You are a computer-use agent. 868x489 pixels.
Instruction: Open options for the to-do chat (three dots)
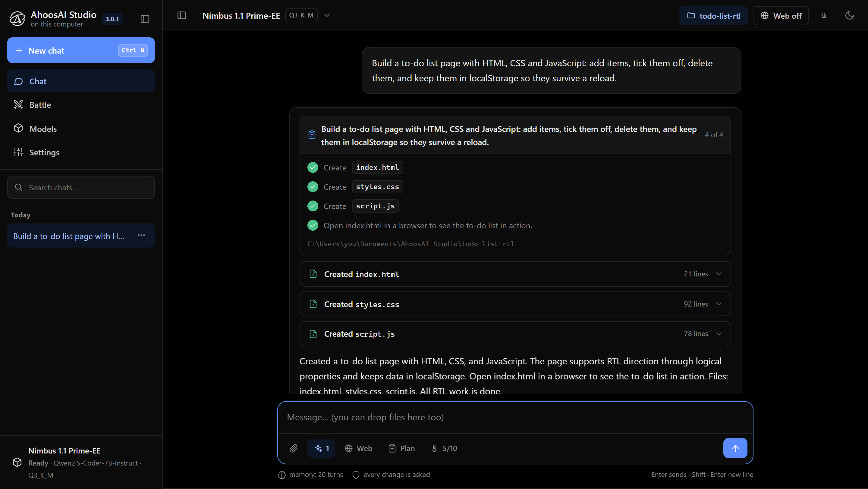(x=141, y=235)
